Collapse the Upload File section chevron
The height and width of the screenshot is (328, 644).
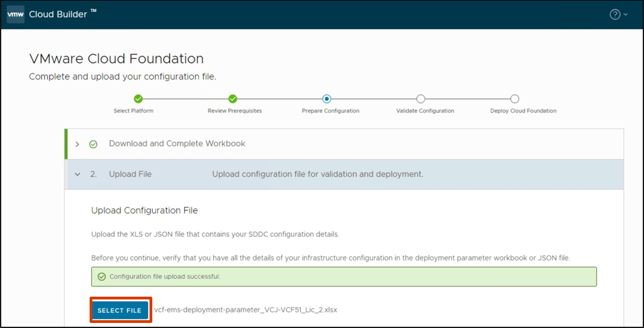pos(77,175)
